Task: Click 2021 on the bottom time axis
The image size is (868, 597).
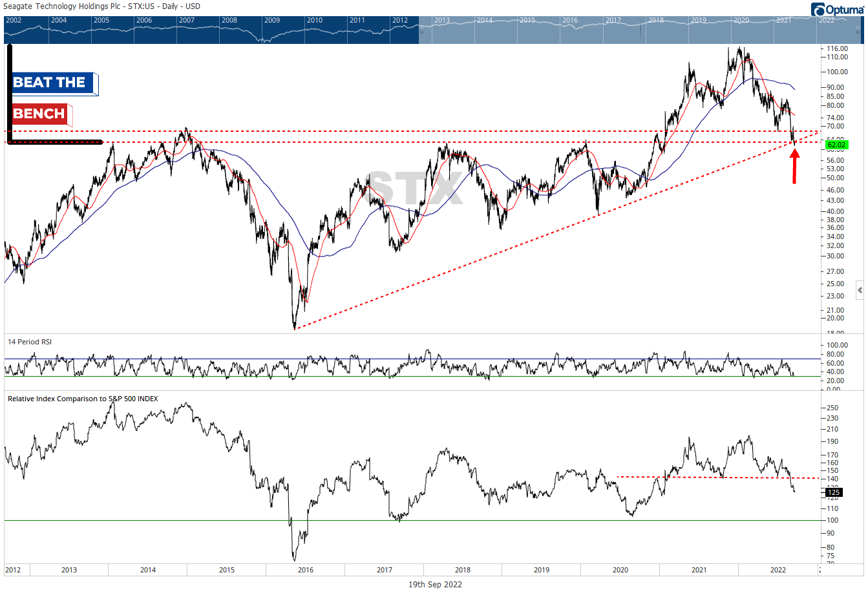Action: pos(699,570)
